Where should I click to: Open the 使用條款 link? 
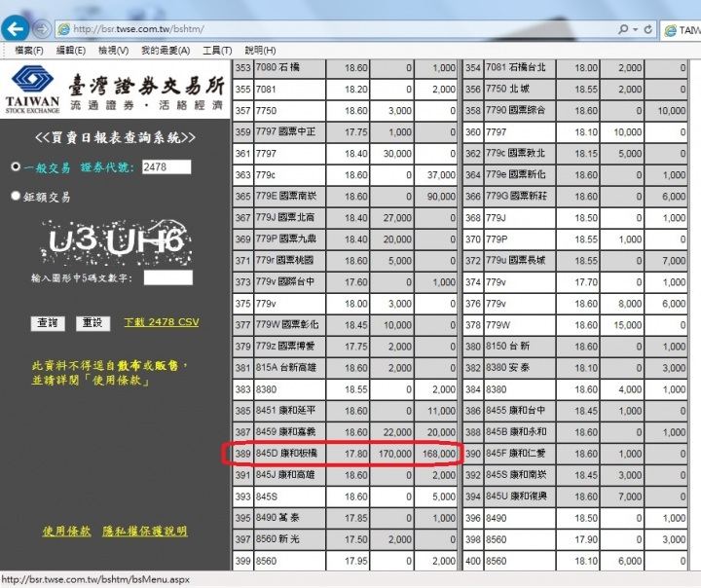point(66,532)
